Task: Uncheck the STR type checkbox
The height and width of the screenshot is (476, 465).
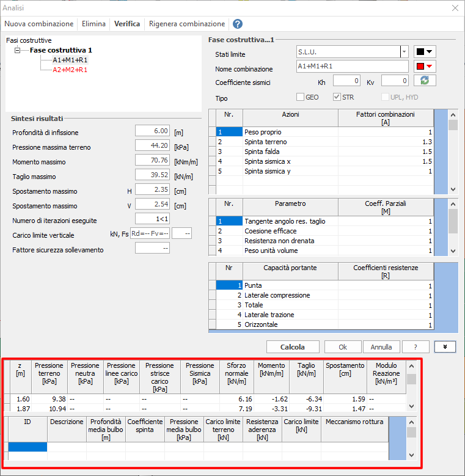Action: click(337, 97)
